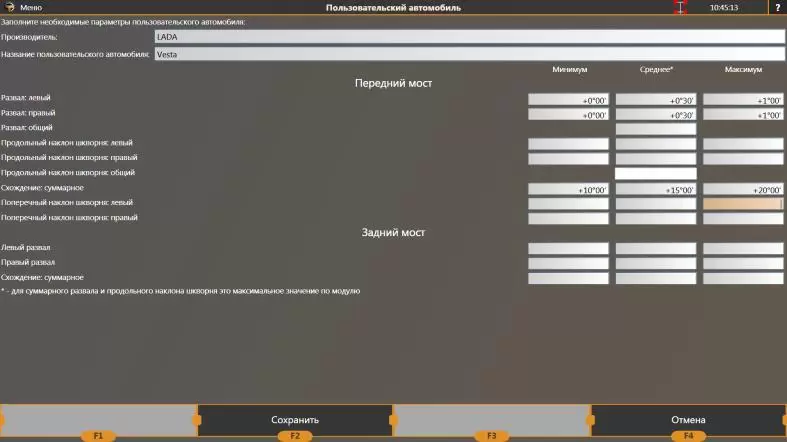Edit Развал правый average value field
Screen dimensions: 787x442
656,114
